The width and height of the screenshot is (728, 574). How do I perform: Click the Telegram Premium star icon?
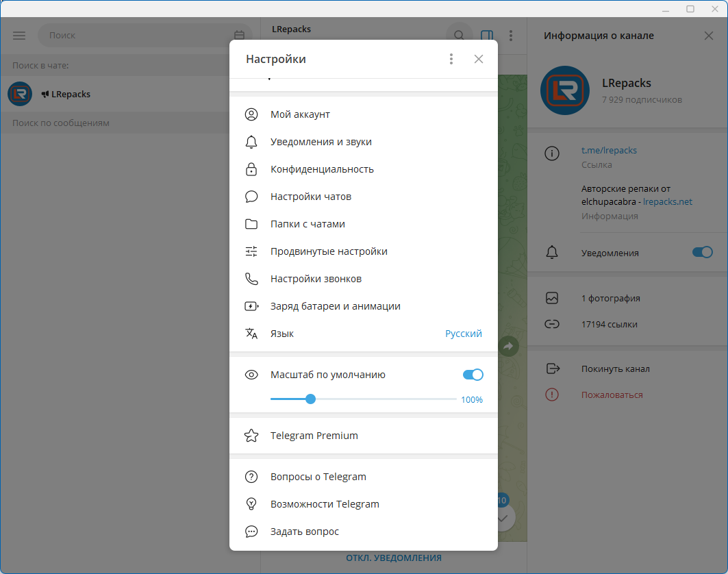[251, 436]
